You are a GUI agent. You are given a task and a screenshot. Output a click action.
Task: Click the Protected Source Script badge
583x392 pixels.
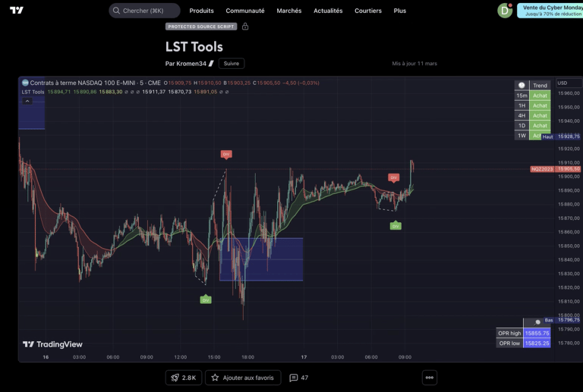tap(201, 27)
